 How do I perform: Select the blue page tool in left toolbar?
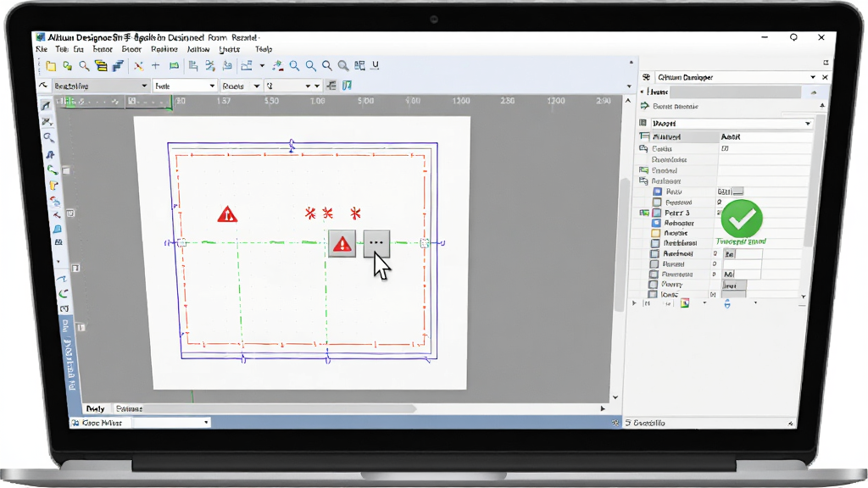click(58, 229)
